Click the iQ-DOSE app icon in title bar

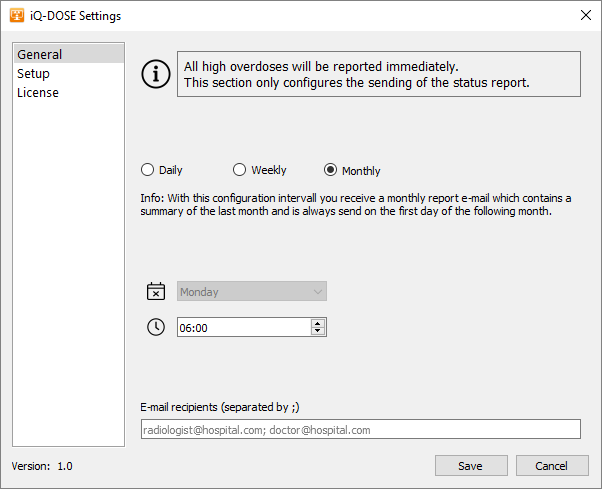[x=16, y=15]
